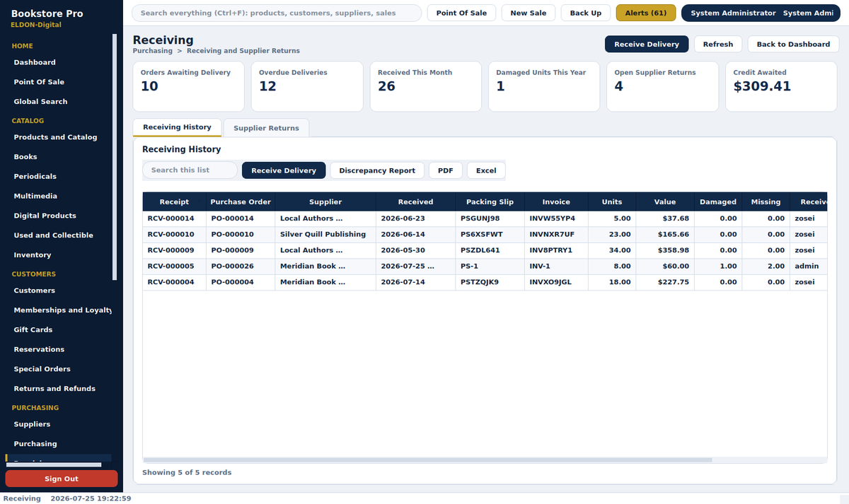Start a New Sale
The height and width of the screenshot is (504, 849).
(529, 13)
